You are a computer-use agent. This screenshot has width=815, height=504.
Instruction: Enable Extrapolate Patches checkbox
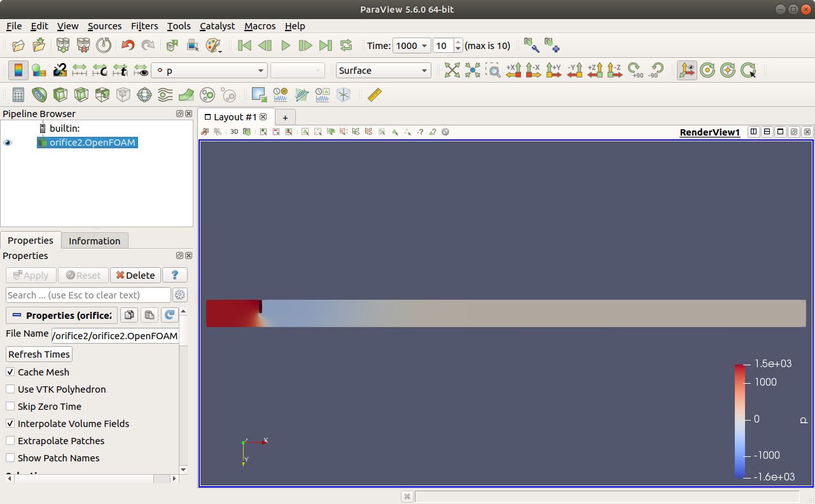tap(10, 440)
